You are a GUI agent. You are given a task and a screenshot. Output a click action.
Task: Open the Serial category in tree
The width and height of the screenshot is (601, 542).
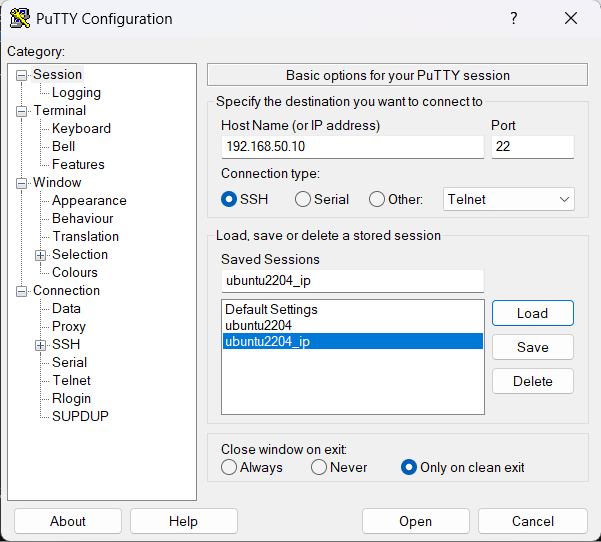[x=69, y=363]
